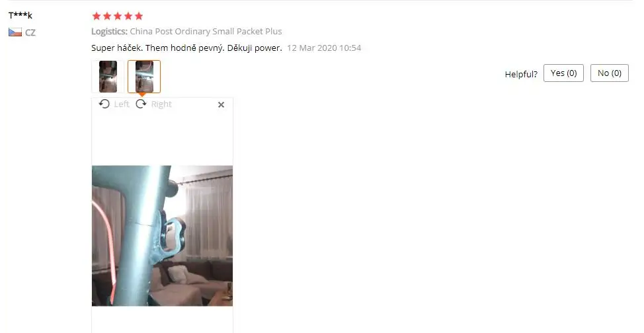Click the "Right" rotate label
Screen dimensions: 644x333
tap(161, 104)
